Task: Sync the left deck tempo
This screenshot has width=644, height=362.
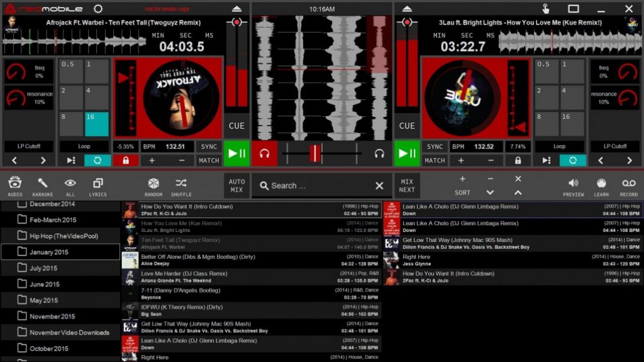Action: pos(209,146)
